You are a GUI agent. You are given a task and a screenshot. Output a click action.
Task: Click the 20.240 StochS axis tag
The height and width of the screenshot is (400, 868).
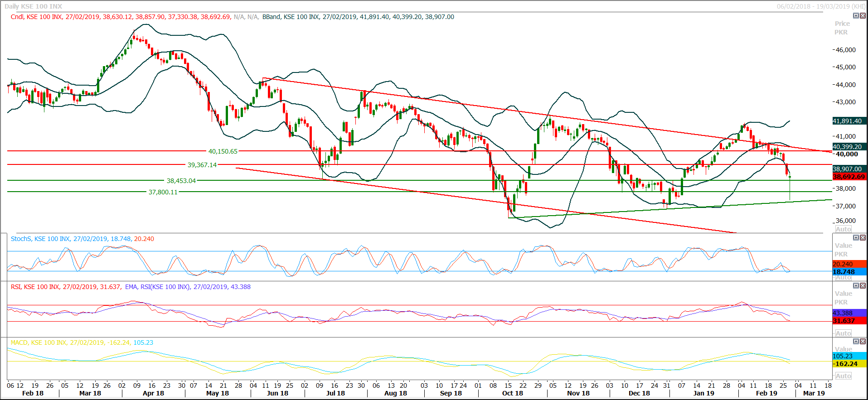[849, 264]
